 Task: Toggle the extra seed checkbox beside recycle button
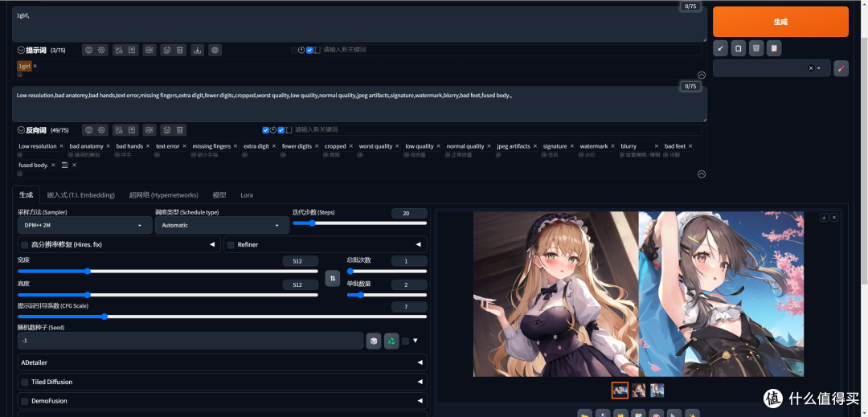pos(405,341)
